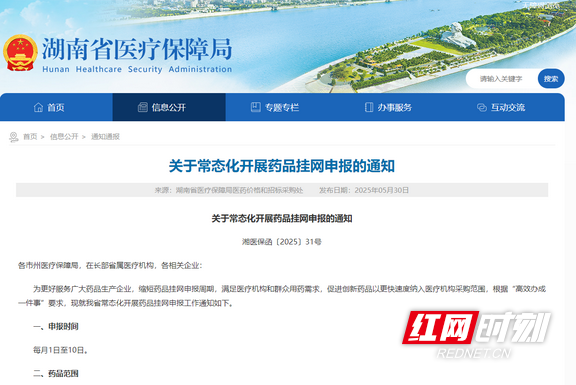
Task: Click the blue article title 关于常态化开展药品挂网申报的通知
Action: pos(282,166)
